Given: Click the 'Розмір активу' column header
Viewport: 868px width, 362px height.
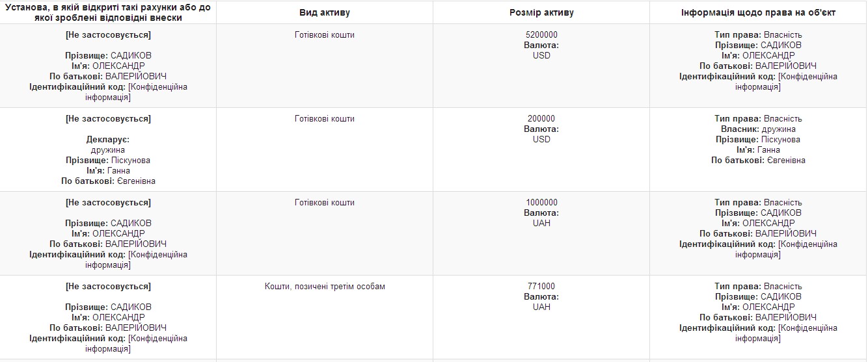Looking at the screenshot, I should (x=541, y=12).
